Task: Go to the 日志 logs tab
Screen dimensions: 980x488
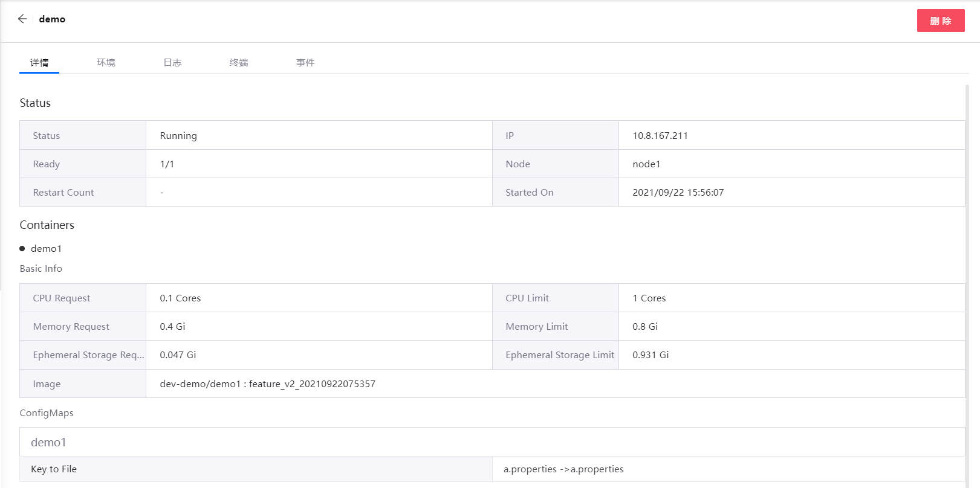Action: [172, 63]
